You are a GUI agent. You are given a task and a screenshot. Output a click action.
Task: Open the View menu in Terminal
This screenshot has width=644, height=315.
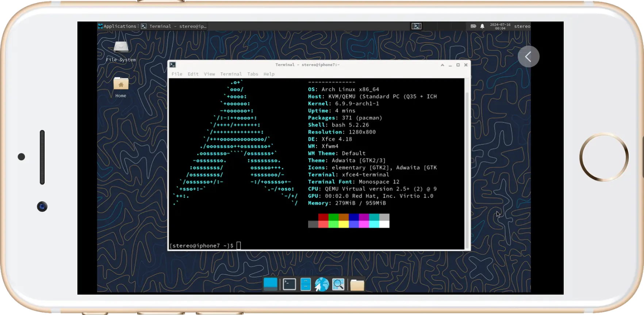(209, 74)
